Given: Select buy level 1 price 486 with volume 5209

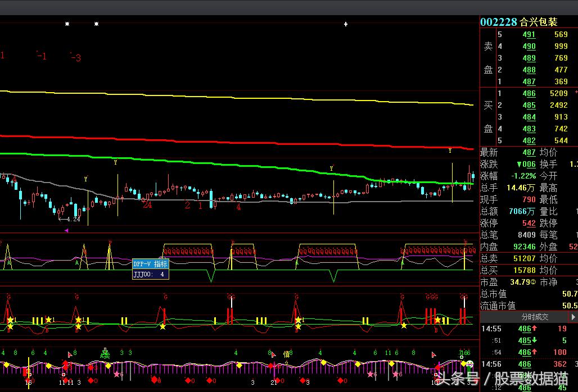Looking at the screenshot, I should click(529, 93).
